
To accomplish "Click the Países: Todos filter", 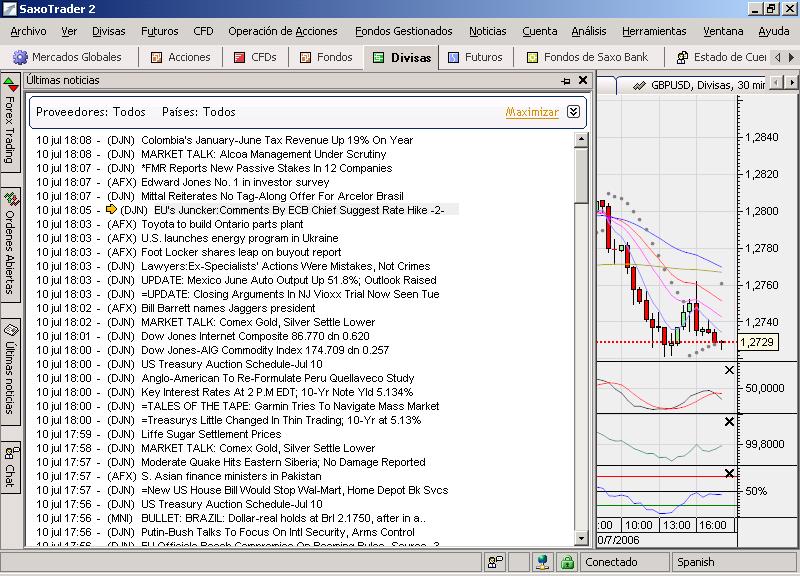I will coord(198,112).
